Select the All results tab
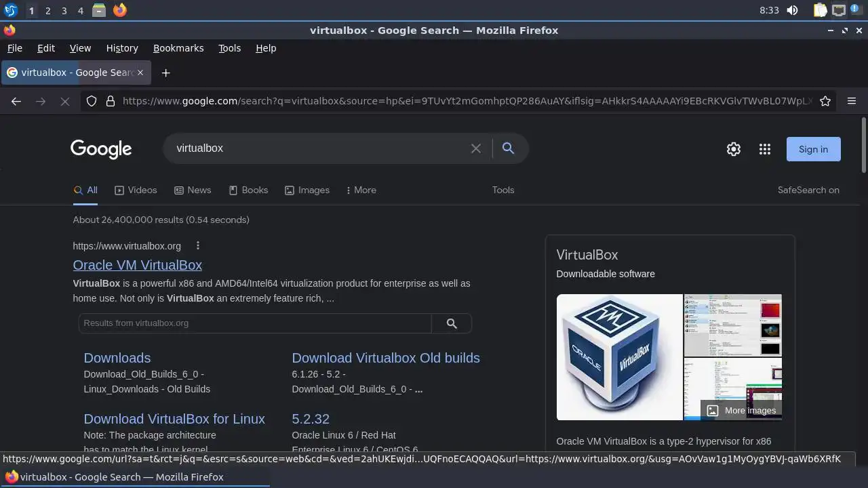 85,190
